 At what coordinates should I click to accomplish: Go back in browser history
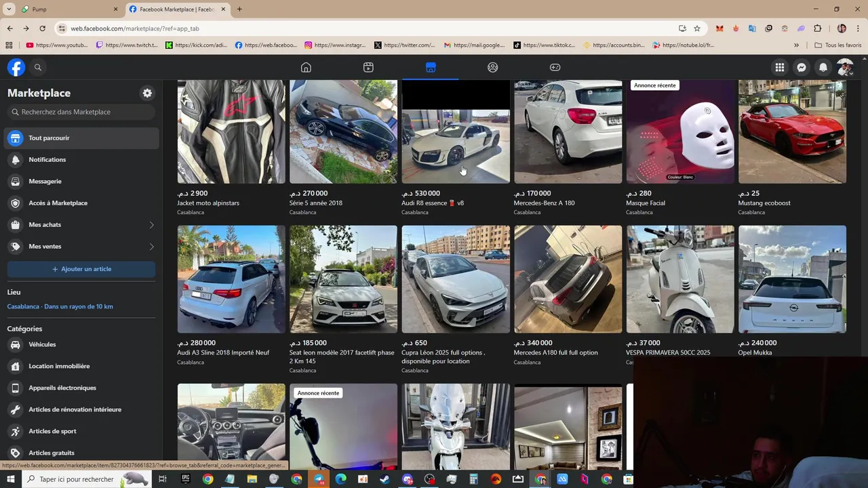9,28
